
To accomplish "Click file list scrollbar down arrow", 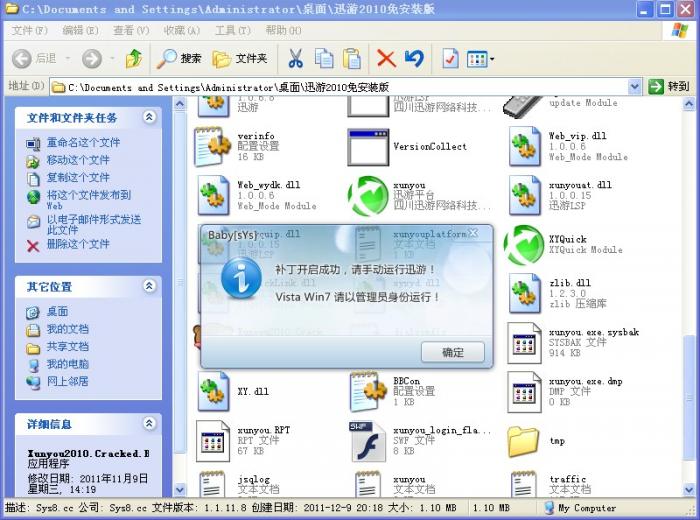I will tap(689, 489).
